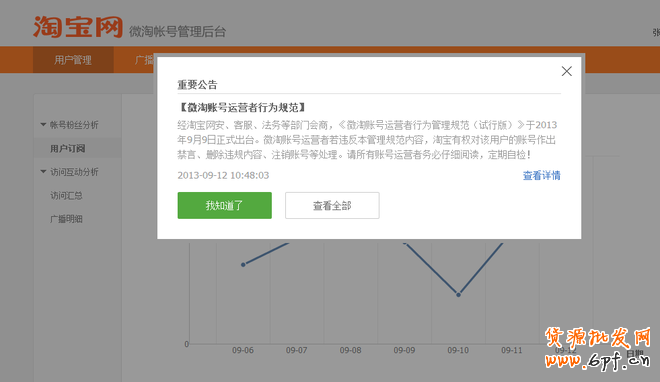Viewport: 660px width, 382px height.
Task: Click the green 我知道了 button
Action: 224,205
